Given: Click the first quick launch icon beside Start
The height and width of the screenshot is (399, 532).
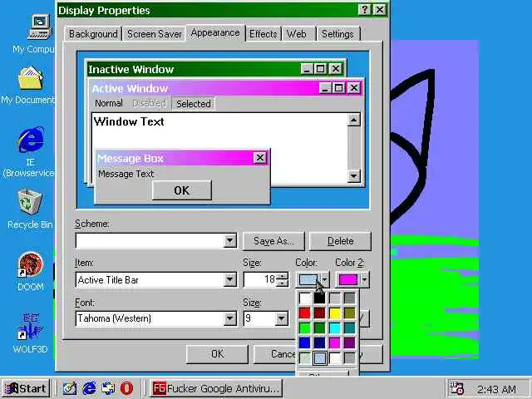Looking at the screenshot, I should [70, 388].
